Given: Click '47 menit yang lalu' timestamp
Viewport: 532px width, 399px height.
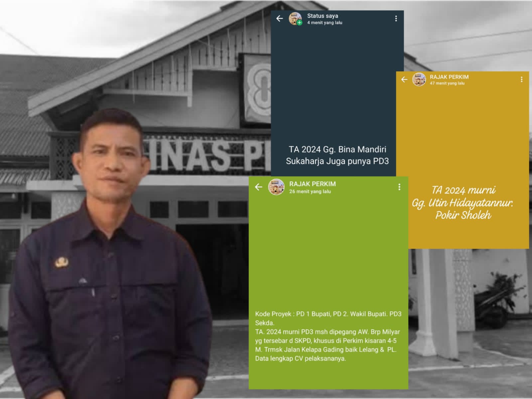Looking at the screenshot, I should (447, 83).
